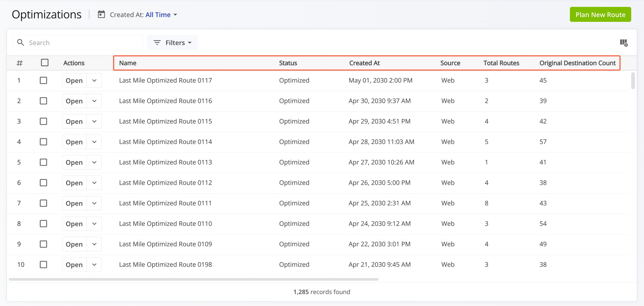Sort by the Name column header
The width and height of the screenshot is (644, 306).
click(x=128, y=63)
